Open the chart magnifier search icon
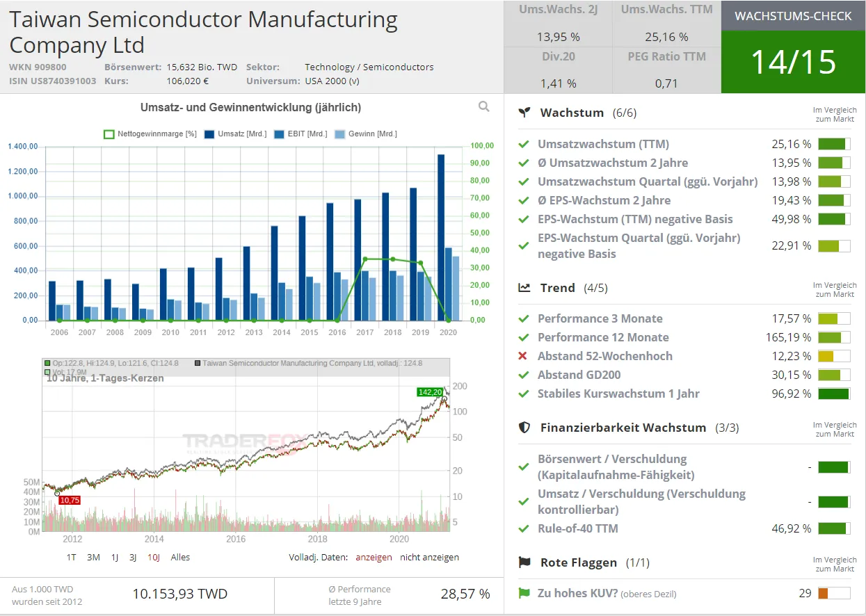Image resolution: width=866 pixels, height=616 pixels. [483, 106]
